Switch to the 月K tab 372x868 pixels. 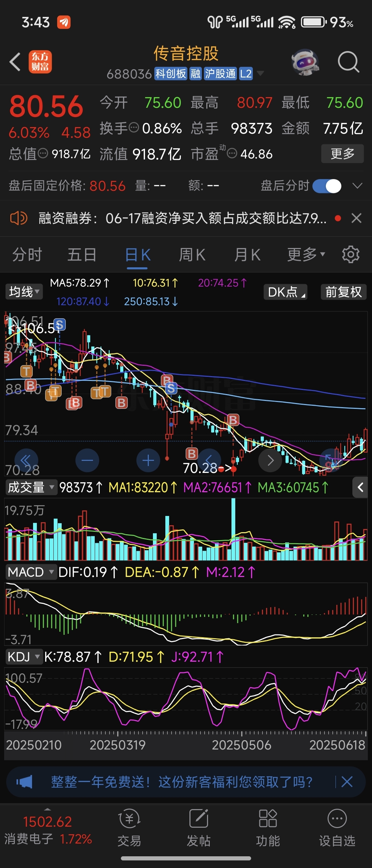(x=247, y=255)
